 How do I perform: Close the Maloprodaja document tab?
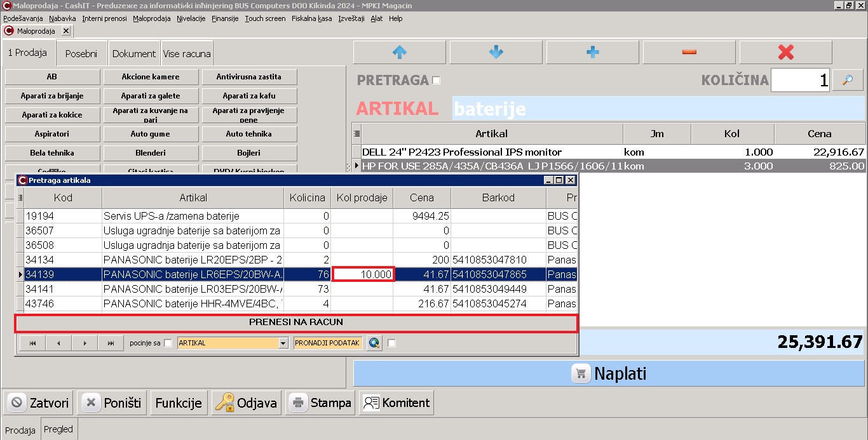66,30
